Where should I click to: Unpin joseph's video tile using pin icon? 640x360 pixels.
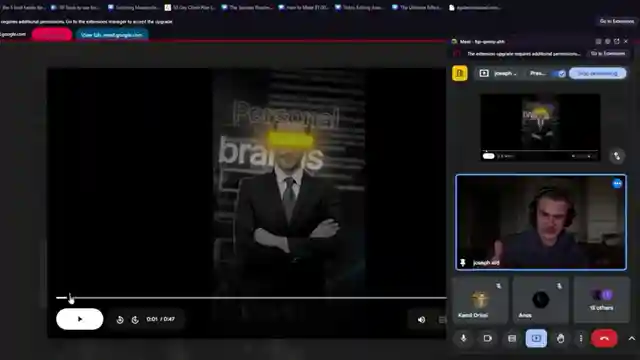(462, 262)
